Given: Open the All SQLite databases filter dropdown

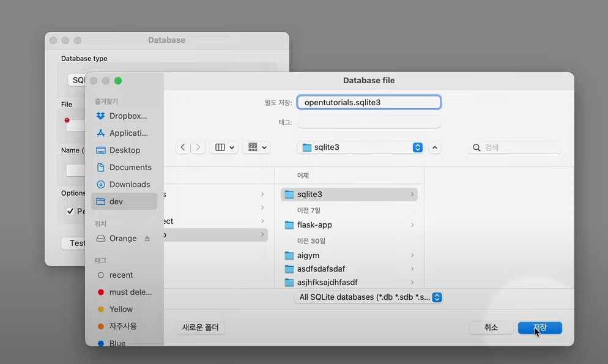Looking at the screenshot, I should point(368,297).
